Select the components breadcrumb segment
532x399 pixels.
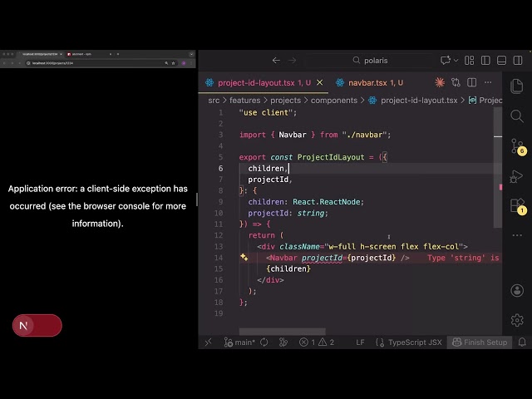coord(334,101)
